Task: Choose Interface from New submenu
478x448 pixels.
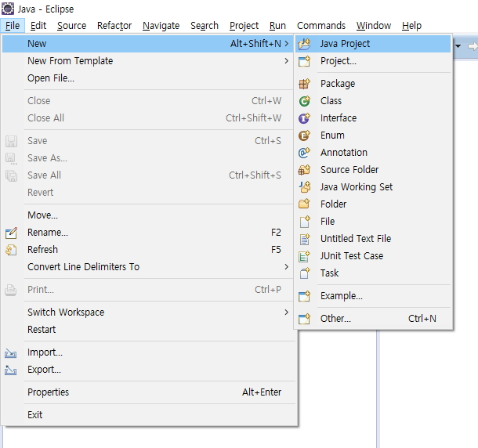Action: (x=373, y=118)
